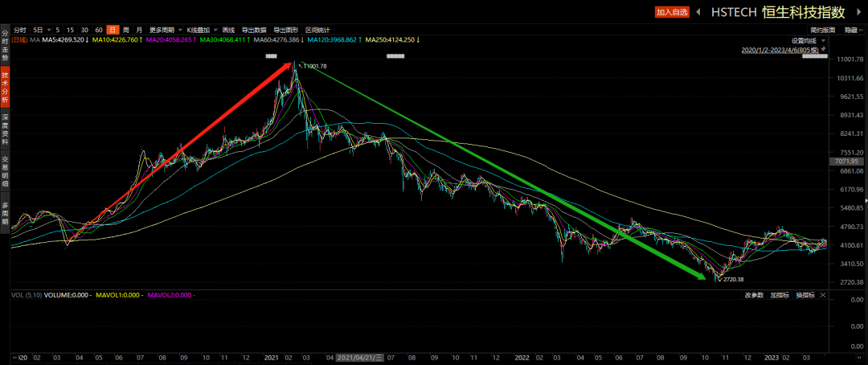Screen dimensions: 868x365
Task: Click the MA30:4068.411 label
Action: (225, 40)
